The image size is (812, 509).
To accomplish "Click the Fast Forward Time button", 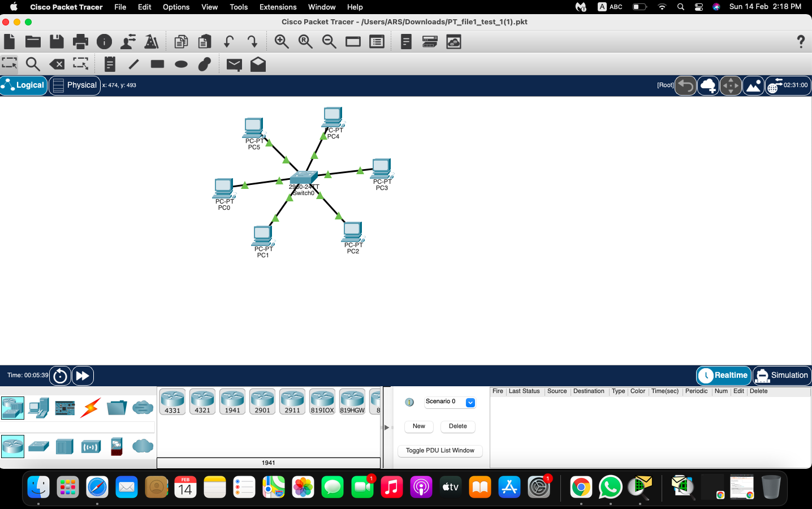I will click(83, 376).
